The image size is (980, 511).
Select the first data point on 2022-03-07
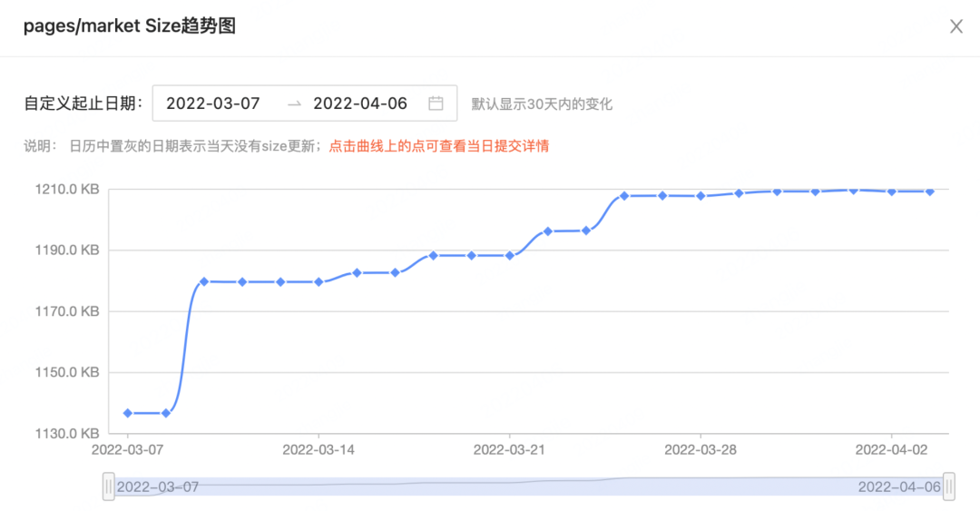tap(128, 413)
